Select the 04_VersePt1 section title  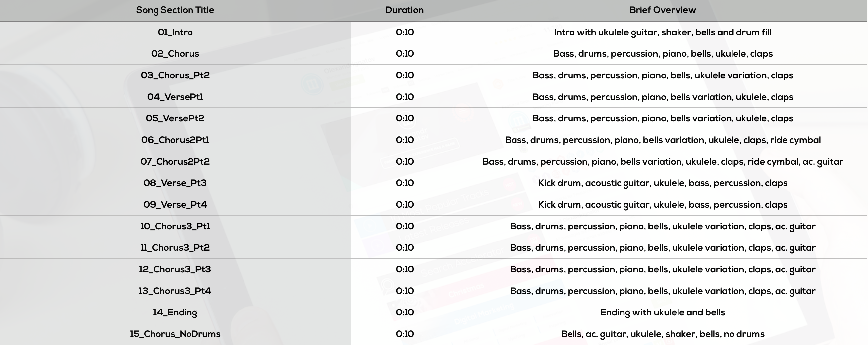(x=175, y=97)
